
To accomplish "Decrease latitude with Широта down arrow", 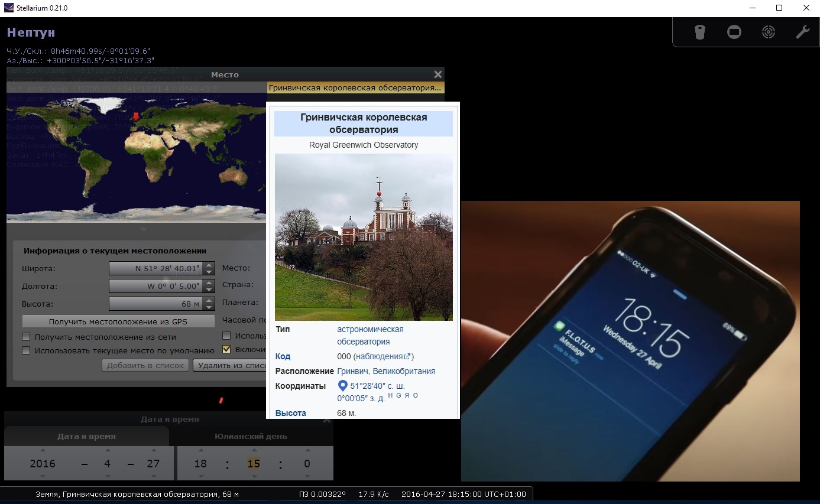I will pyautogui.click(x=209, y=272).
